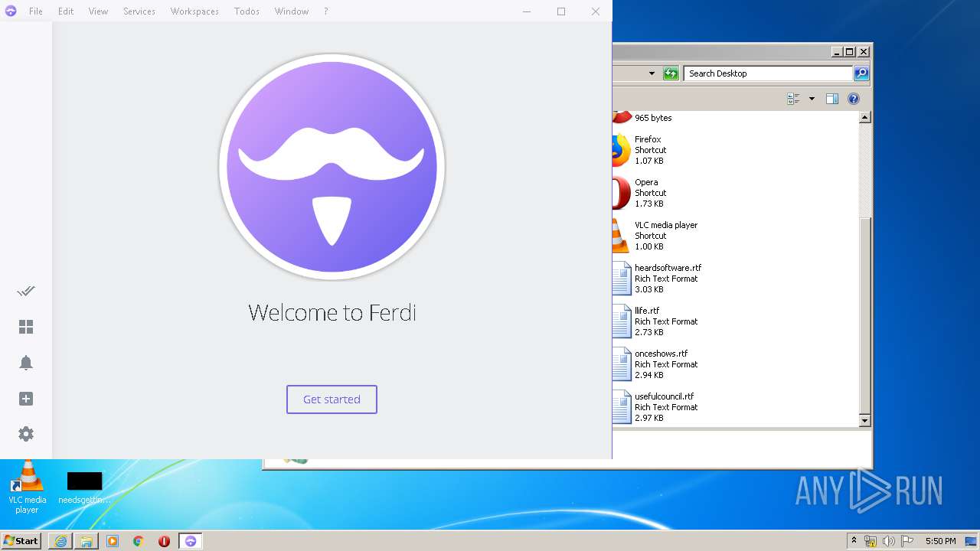
Task: Toggle the Explorer preview pane icon
Action: tap(832, 99)
